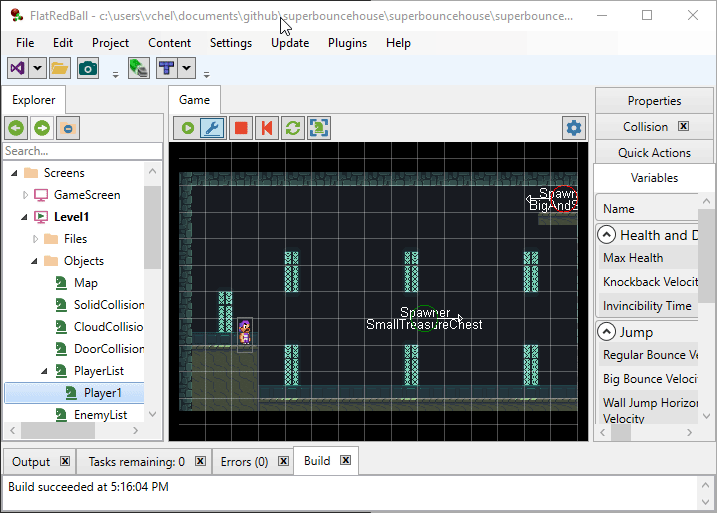Image resolution: width=717 pixels, height=513 pixels.
Task: Switch to the Output tab
Action: coord(31,462)
